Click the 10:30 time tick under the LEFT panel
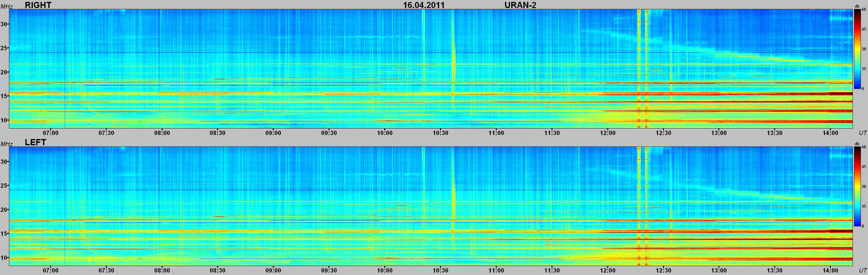Viewport: 868px width, 275px height. tap(440, 270)
